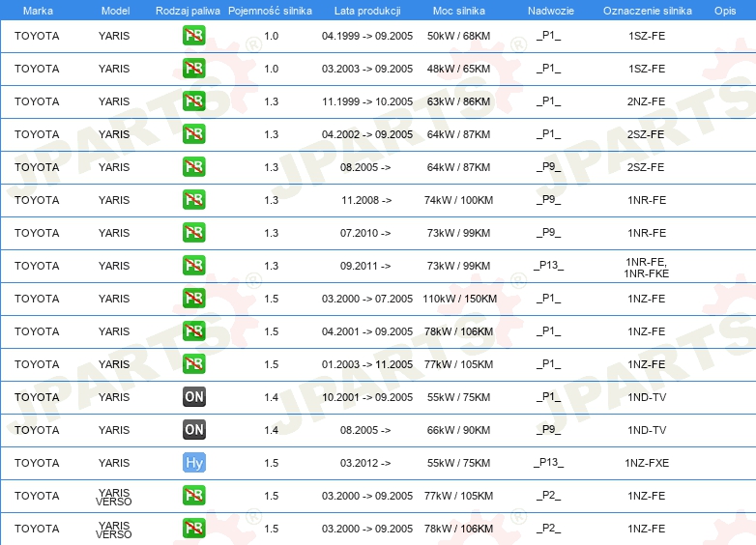Image resolution: width=756 pixels, height=545 pixels.
Task: Select the petrol icon for the 01.2003 -> 11.2005 row
Action: click(x=193, y=363)
